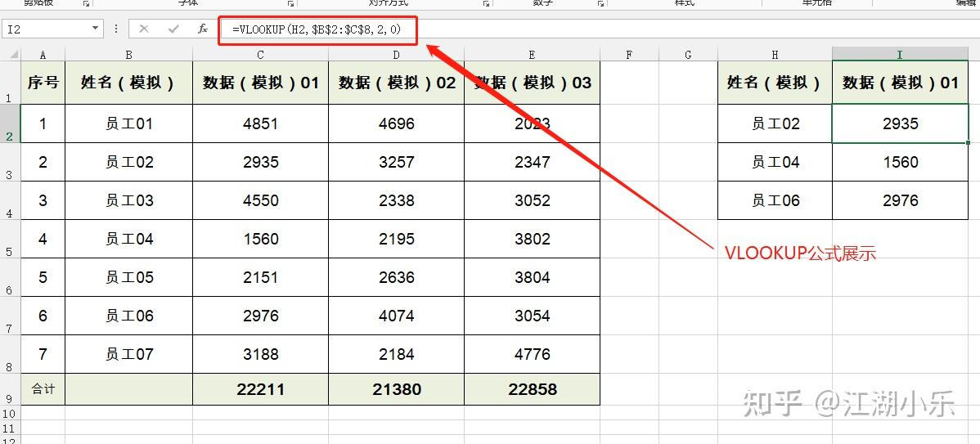The height and width of the screenshot is (444, 980).
Task: Click cell containing 4696
Action: pyautogui.click(x=396, y=123)
